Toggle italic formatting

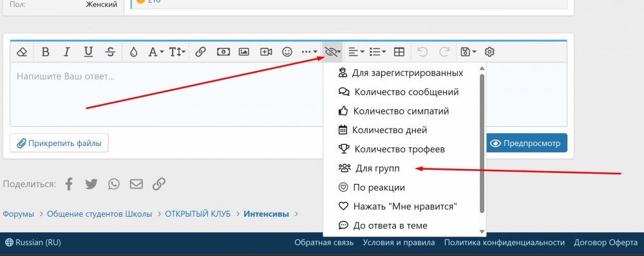click(x=66, y=52)
